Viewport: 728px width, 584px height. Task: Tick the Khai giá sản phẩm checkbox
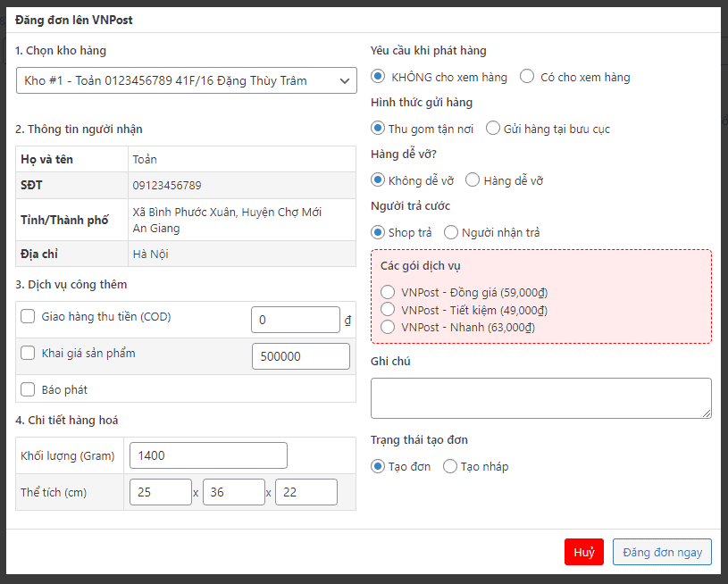(29, 353)
